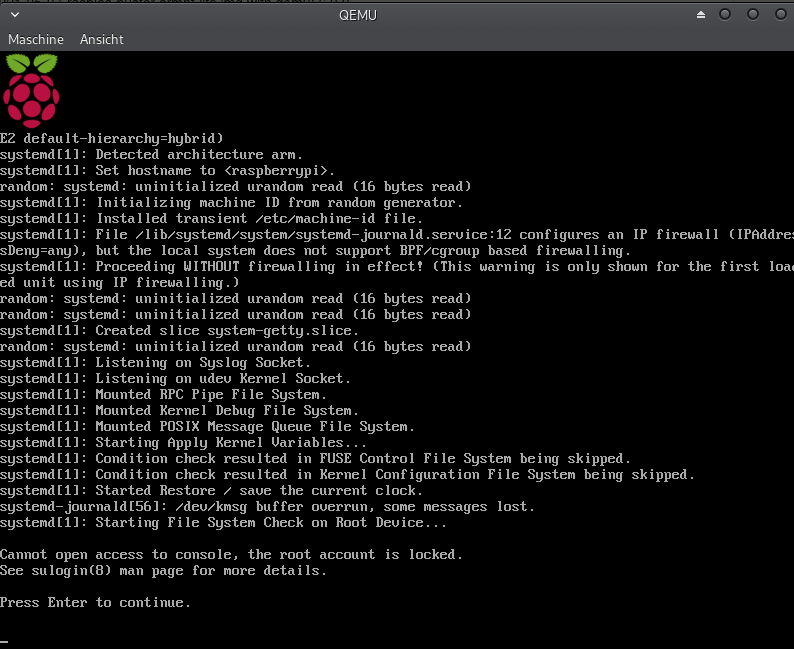Click 'Press Enter to continue.' line
This screenshot has width=794, height=649.
pos(95,602)
